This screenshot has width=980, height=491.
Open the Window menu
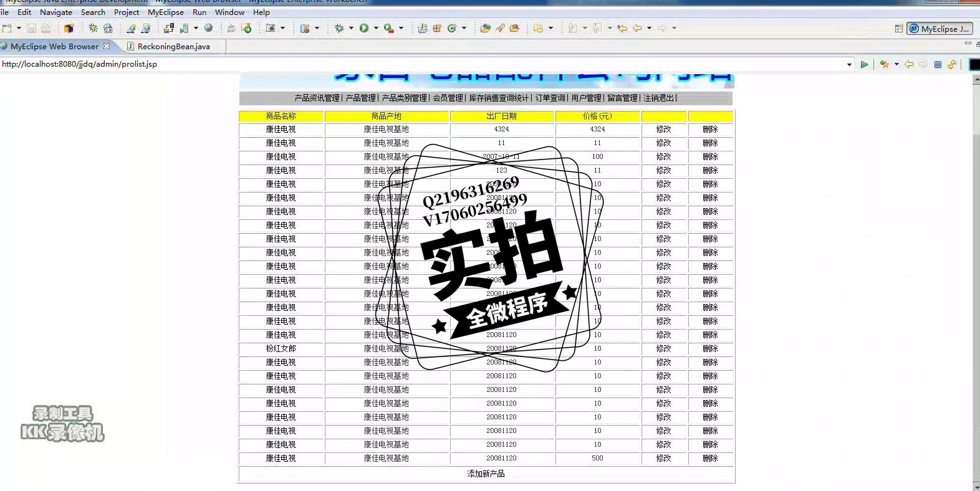tap(229, 12)
